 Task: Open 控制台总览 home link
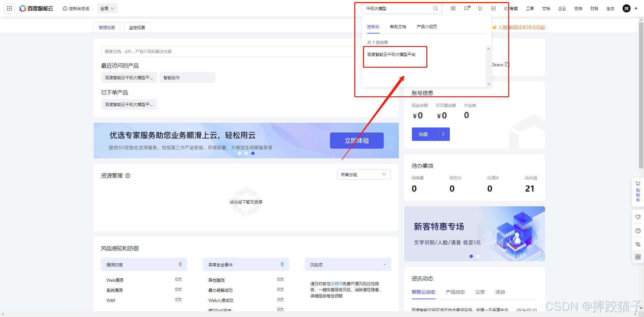point(76,8)
